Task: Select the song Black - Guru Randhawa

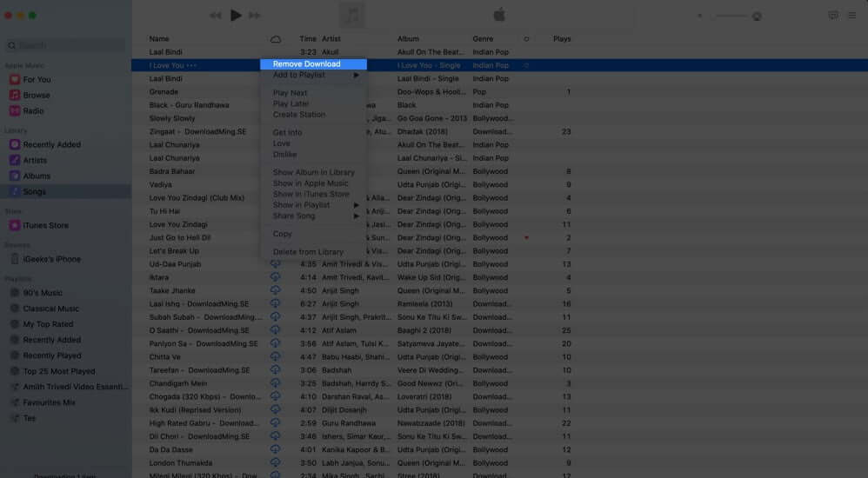Action: (189, 105)
